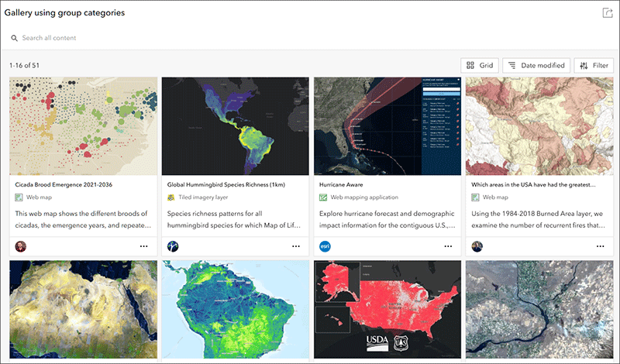The height and width of the screenshot is (364, 620).
Task: Click the search magnifier icon
Action: (x=14, y=39)
